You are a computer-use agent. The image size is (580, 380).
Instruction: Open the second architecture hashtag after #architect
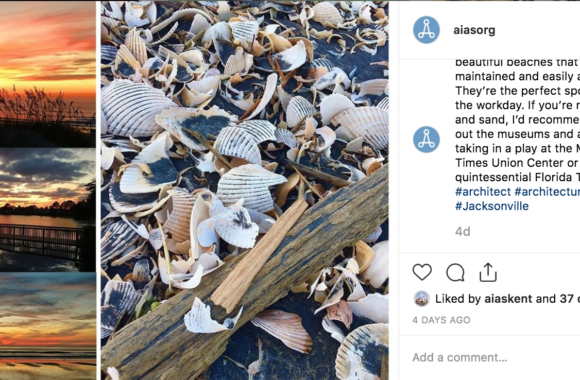(x=547, y=192)
